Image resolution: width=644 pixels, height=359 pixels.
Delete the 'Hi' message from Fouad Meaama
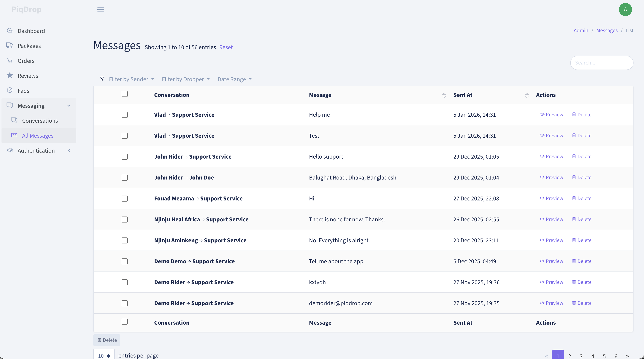click(x=582, y=198)
